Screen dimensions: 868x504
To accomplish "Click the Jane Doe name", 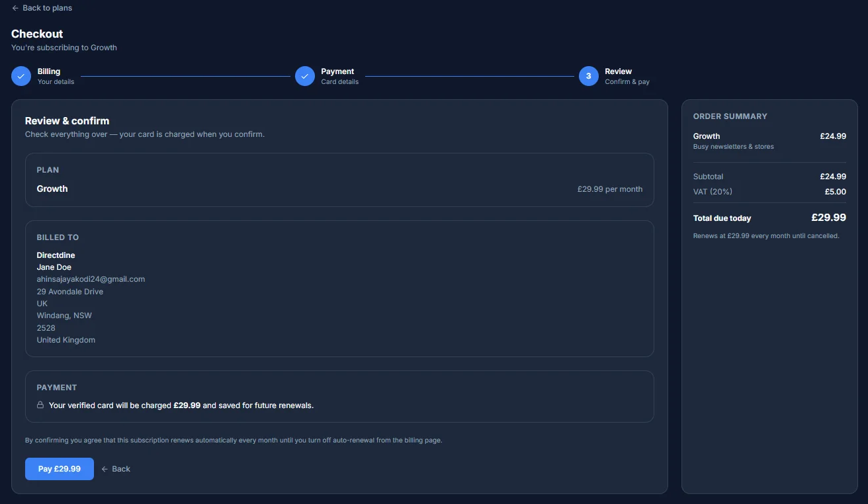I will tap(54, 267).
